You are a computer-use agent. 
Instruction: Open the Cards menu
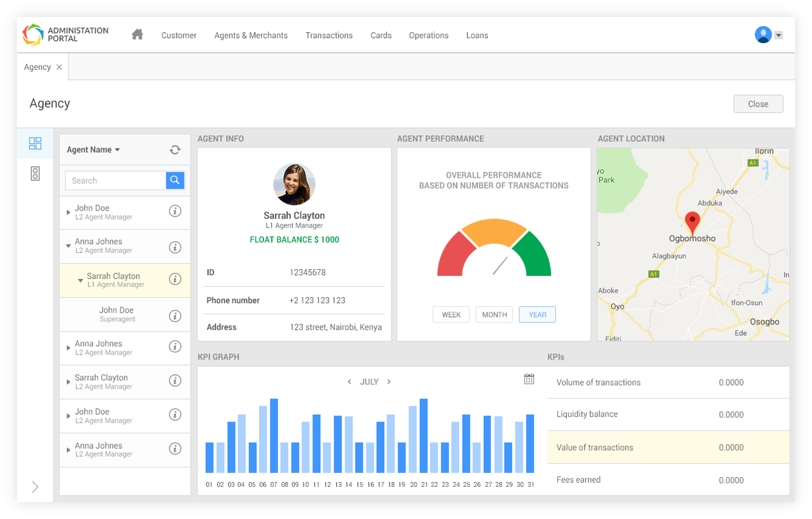pyautogui.click(x=381, y=35)
